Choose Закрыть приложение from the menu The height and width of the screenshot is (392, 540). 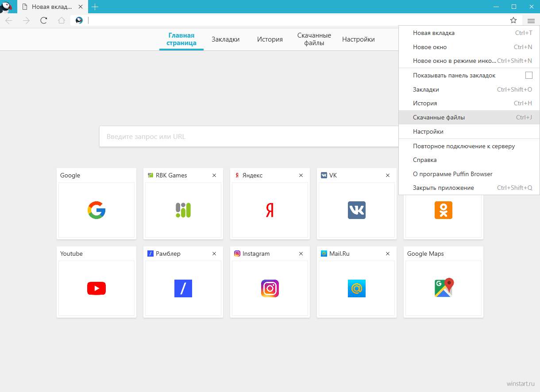point(469,188)
